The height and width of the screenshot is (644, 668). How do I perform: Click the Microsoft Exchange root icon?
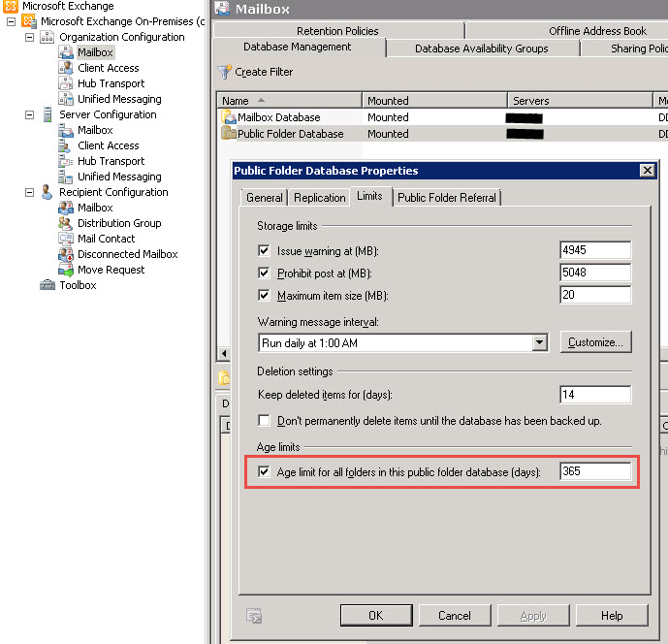[11, 6]
